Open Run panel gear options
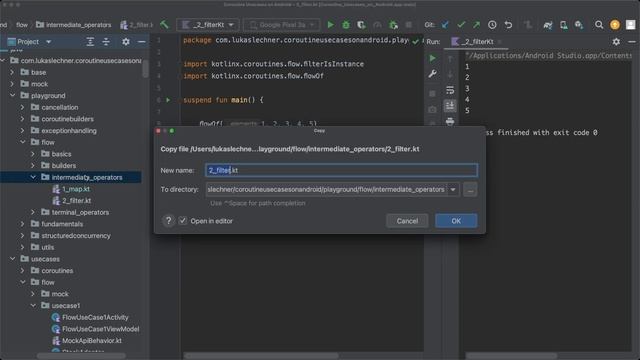 (x=616, y=42)
